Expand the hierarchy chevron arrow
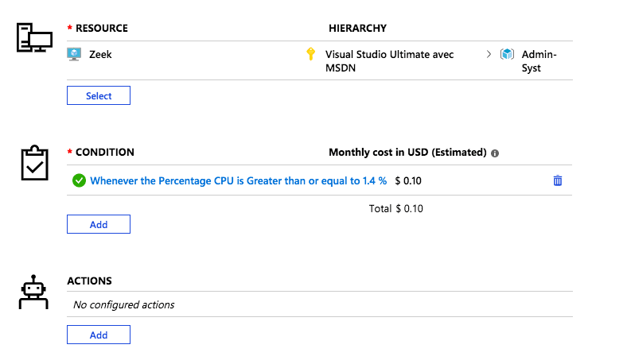 coord(489,55)
